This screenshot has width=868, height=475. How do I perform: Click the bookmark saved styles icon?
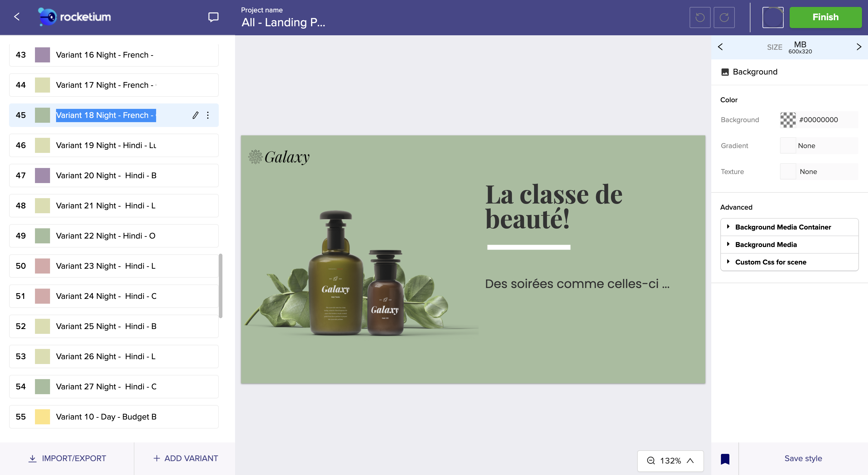[725, 459]
